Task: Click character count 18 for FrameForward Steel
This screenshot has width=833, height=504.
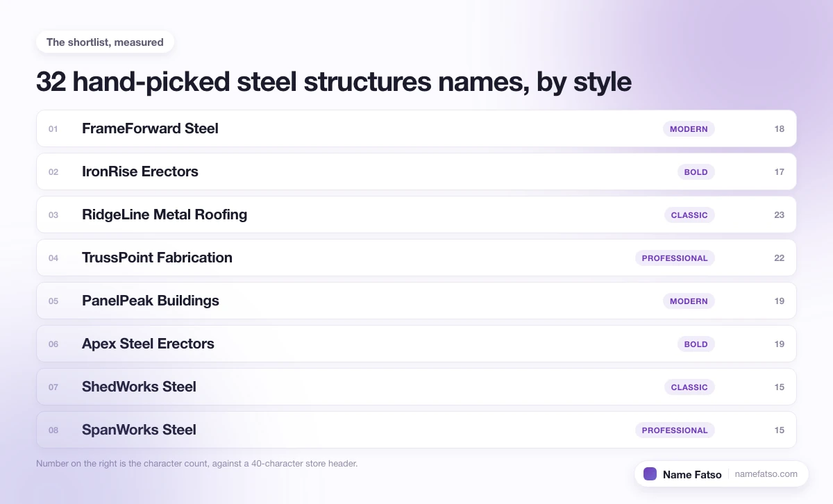Action: [x=780, y=129]
